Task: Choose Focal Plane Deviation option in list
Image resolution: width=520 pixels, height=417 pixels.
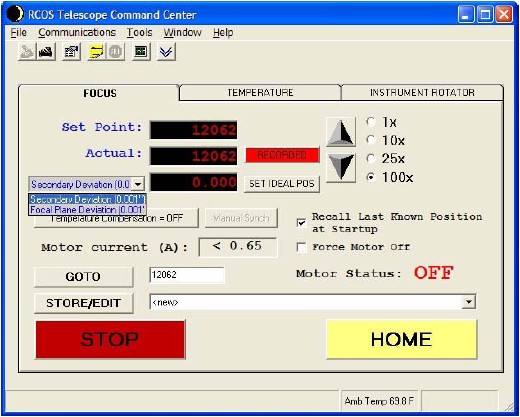Action: click(x=87, y=210)
